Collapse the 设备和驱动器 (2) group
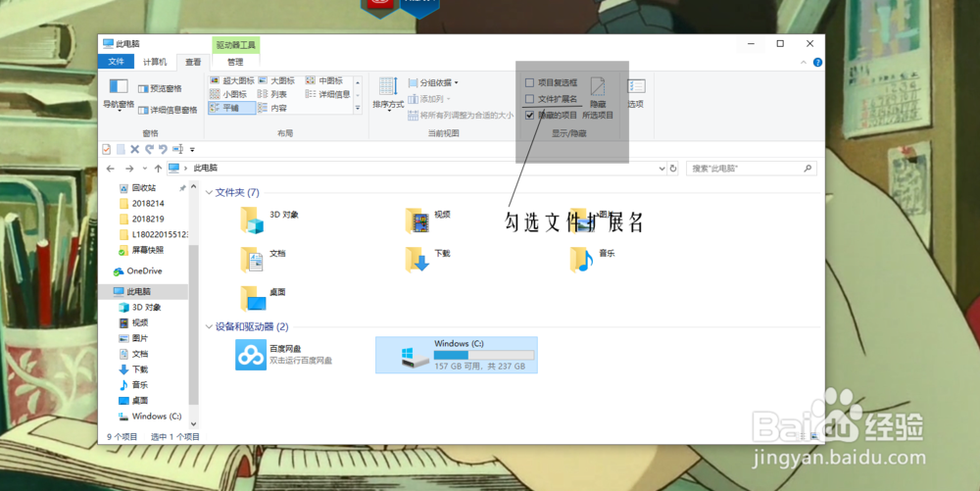Image resolution: width=980 pixels, height=491 pixels. point(209,326)
